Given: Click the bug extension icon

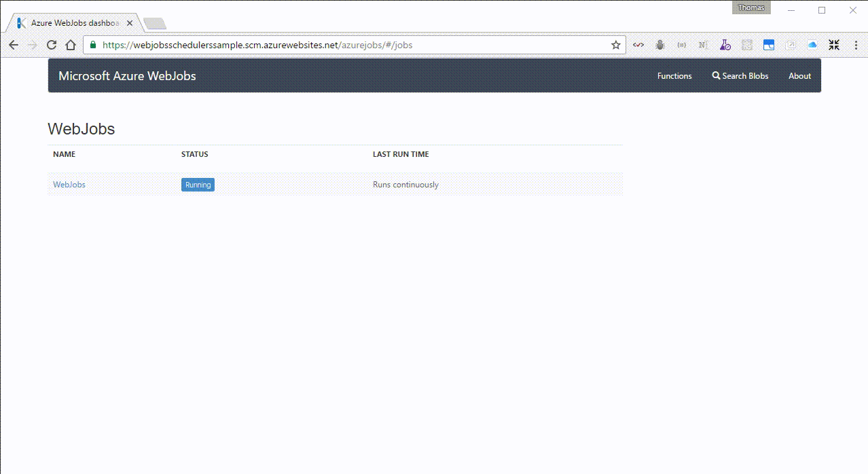Looking at the screenshot, I should [660, 45].
